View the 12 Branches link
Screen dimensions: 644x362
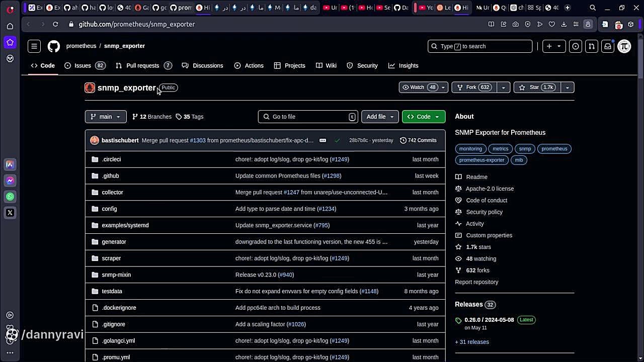click(151, 117)
